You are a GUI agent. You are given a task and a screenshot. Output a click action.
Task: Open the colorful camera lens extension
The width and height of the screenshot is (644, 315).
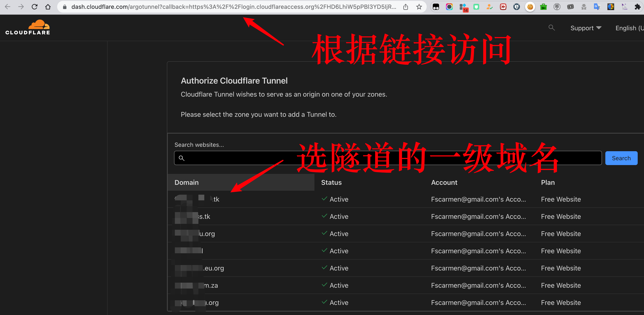pyautogui.click(x=449, y=7)
